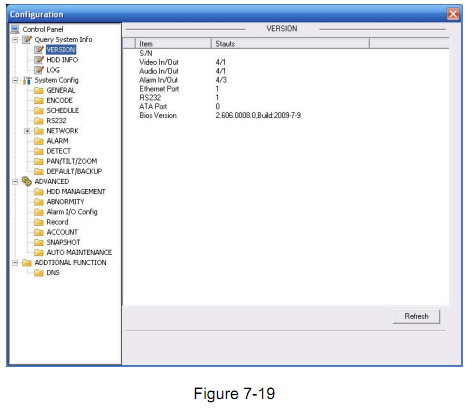Open the PAN/TILT/ZOOM configuration

click(72, 161)
